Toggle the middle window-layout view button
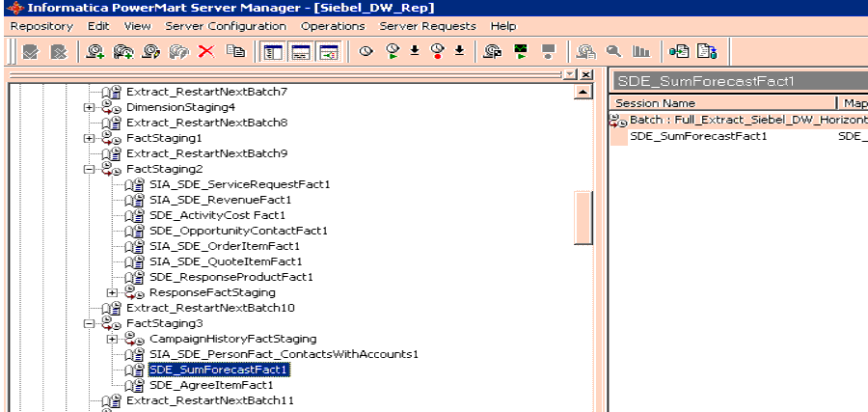This screenshot has height=412, width=868. (x=301, y=52)
